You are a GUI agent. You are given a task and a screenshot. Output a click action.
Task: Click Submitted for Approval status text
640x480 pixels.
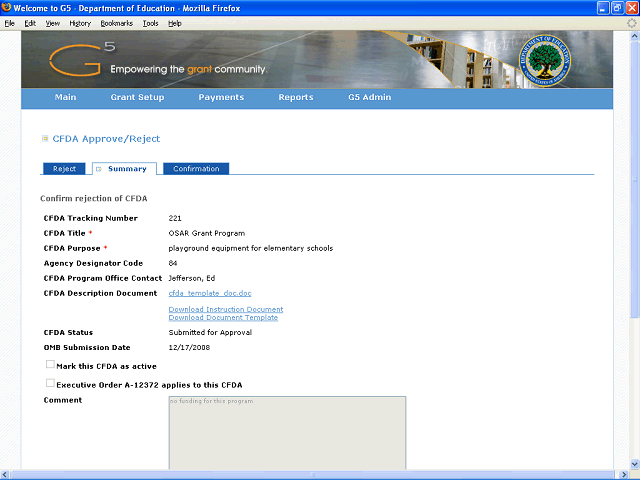[x=210, y=333]
